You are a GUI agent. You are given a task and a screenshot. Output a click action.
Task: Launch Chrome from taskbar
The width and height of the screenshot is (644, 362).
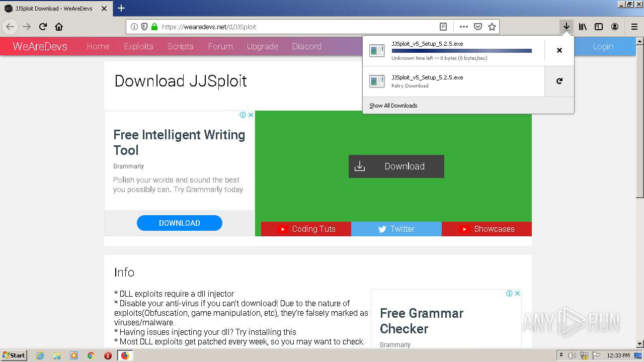91,355
